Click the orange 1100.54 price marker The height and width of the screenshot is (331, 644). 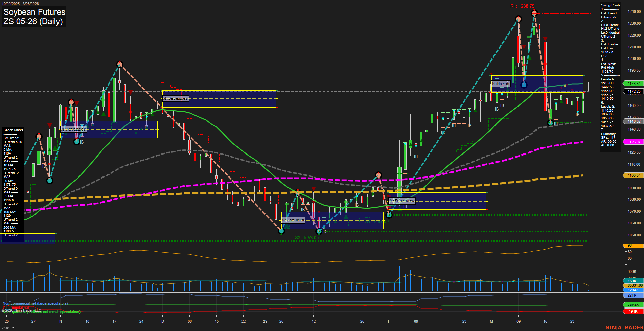(634, 175)
